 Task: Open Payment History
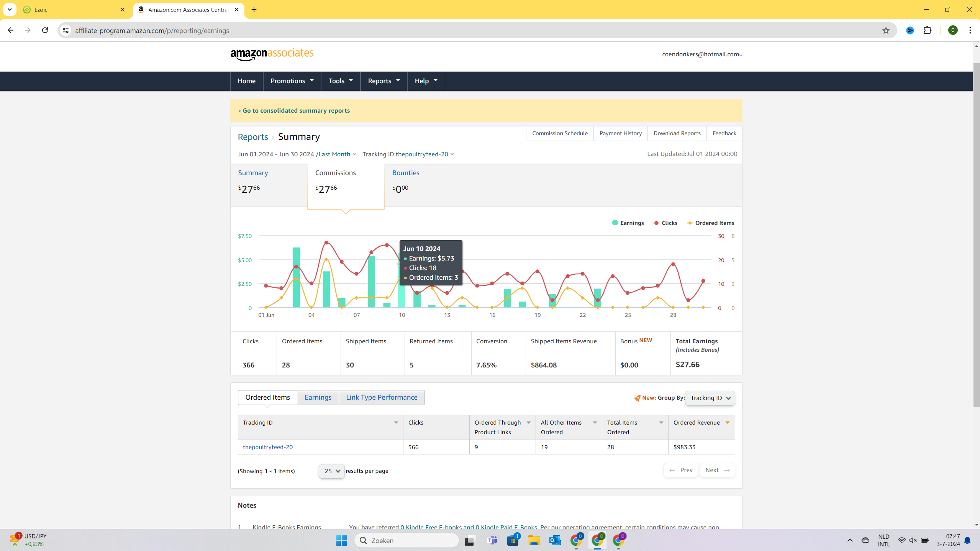point(620,133)
